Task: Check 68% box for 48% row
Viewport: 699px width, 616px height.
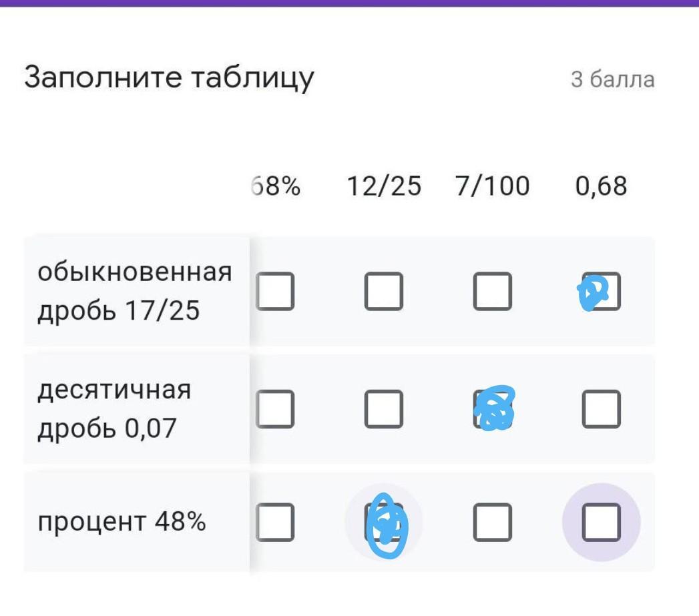Action: [x=274, y=522]
